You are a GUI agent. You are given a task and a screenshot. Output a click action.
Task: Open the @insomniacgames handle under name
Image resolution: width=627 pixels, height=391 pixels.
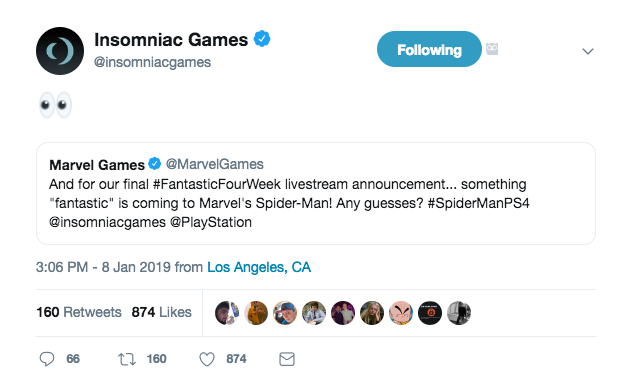152,62
